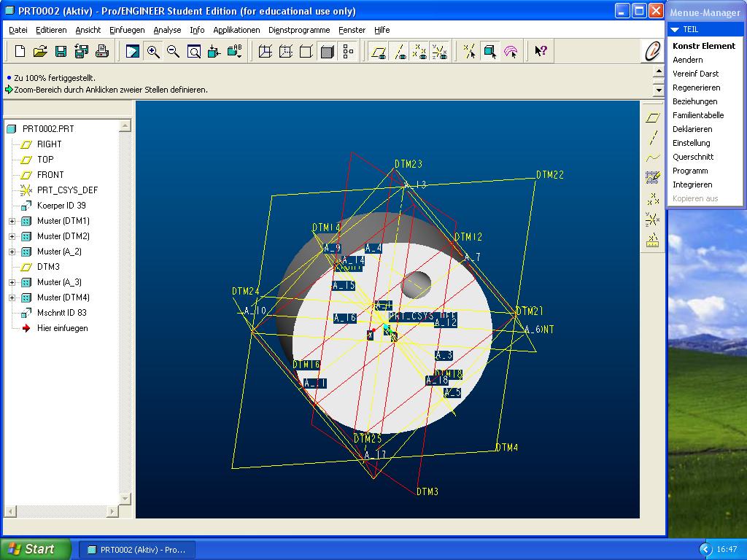This screenshot has height=560, width=747.
Task: Insert a datum curve from right toolbar
Action: [x=652, y=157]
